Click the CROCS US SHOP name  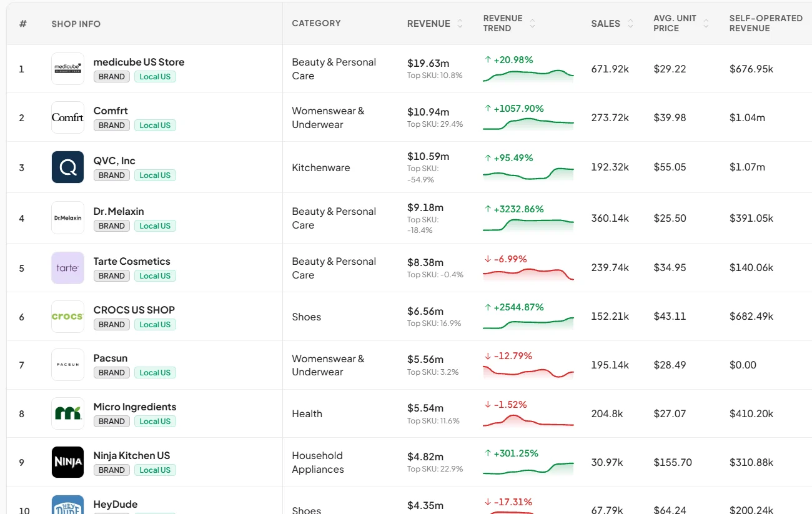134,310
